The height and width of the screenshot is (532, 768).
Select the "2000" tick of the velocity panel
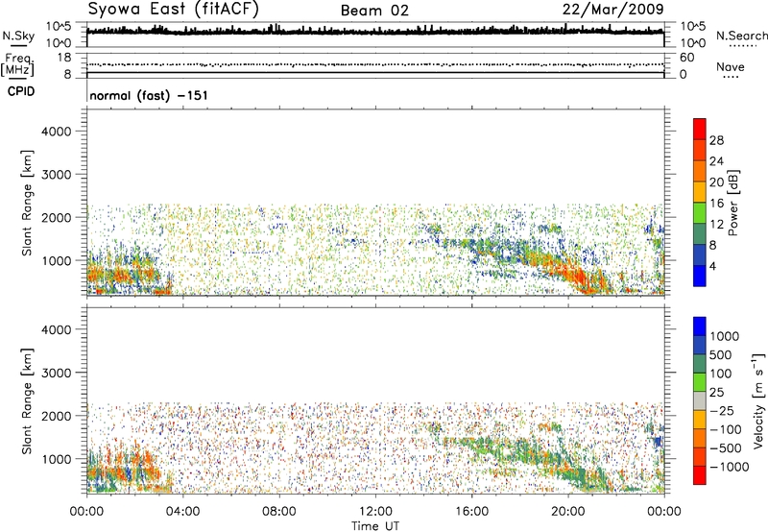pos(57,416)
